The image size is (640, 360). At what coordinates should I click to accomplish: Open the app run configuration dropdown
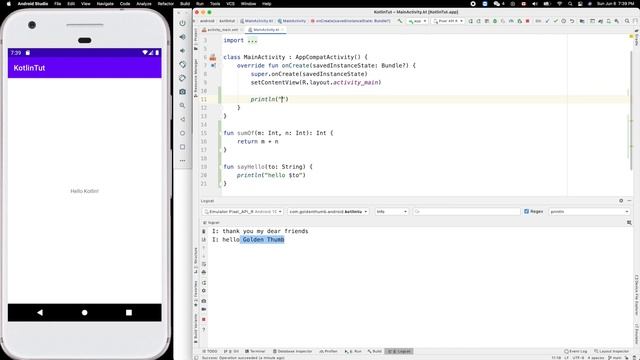[417, 21]
